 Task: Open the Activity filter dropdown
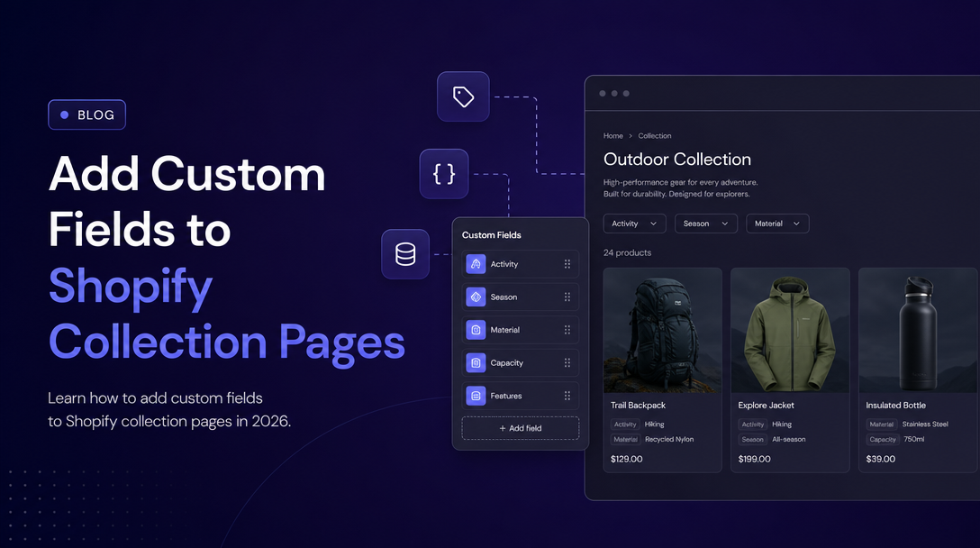tap(634, 224)
